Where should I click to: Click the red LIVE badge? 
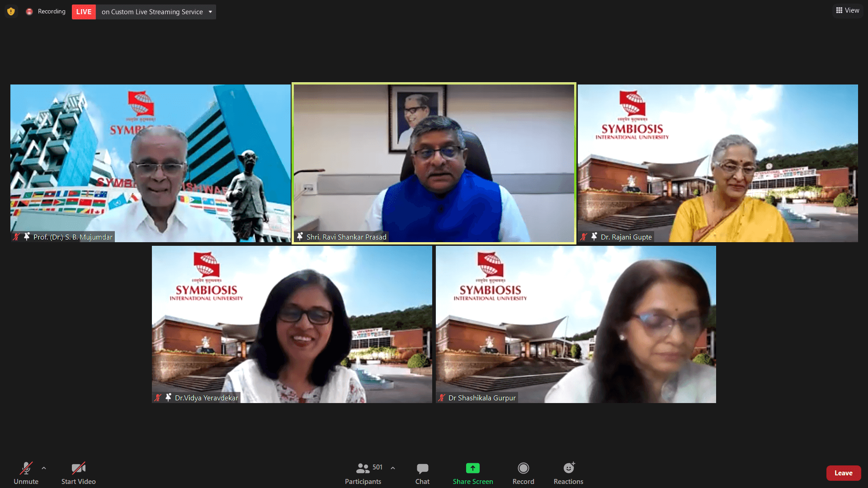coord(84,12)
